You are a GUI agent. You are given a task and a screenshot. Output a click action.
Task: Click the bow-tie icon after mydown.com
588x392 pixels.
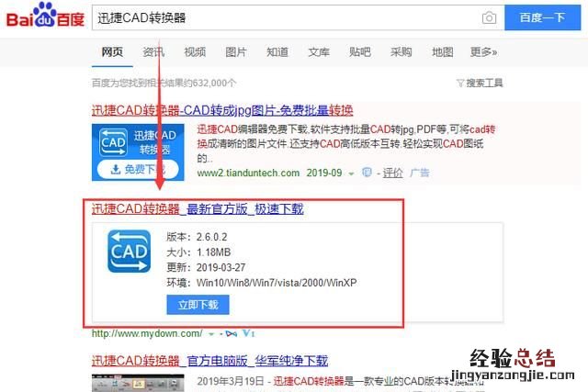pos(232,333)
